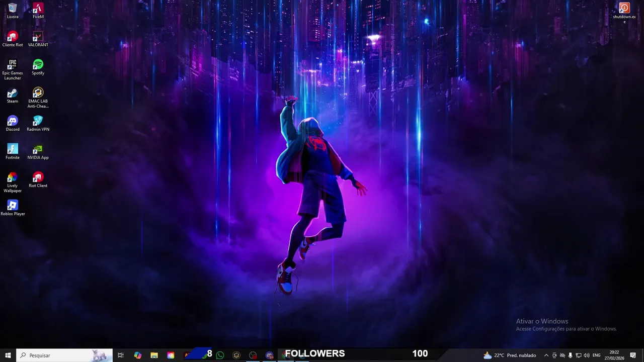Open File Explorer from the taskbar

click(154, 355)
